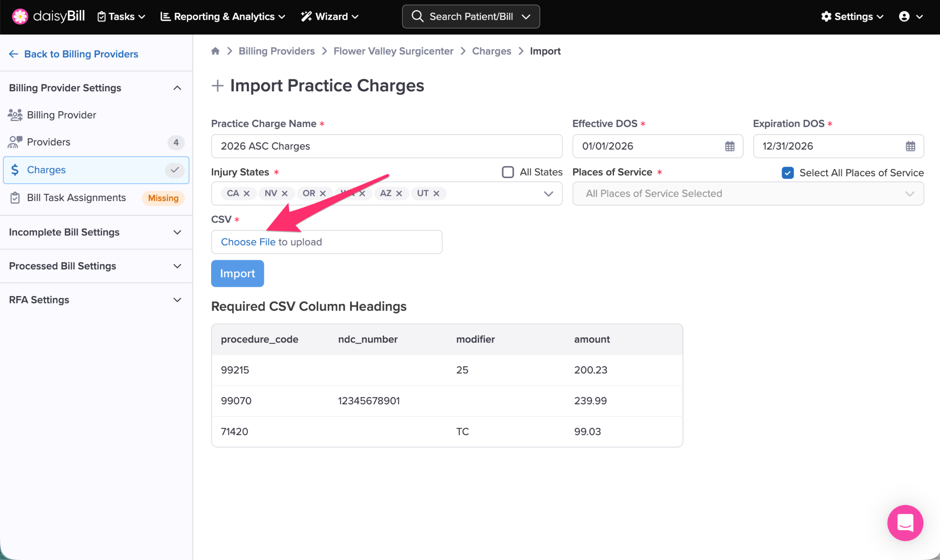Enable the All States checkbox
The height and width of the screenshot is (560, 940).
click(508, 172)
